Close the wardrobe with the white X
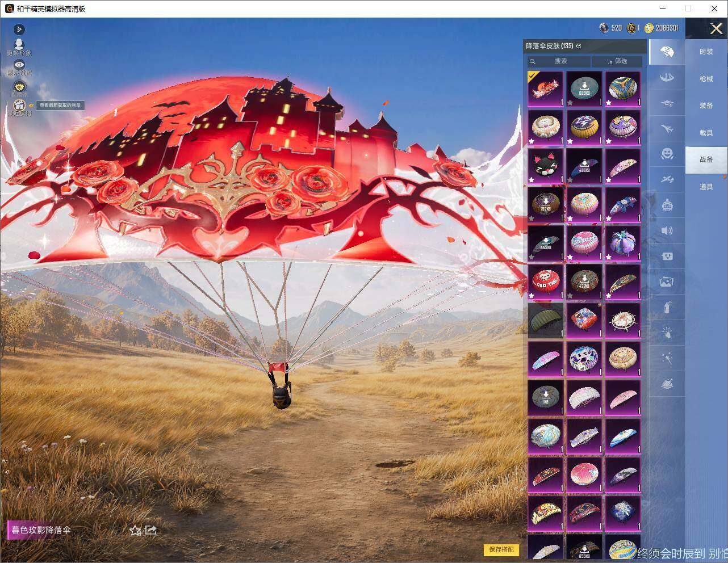The image size is (728, 563). [716, 28]
